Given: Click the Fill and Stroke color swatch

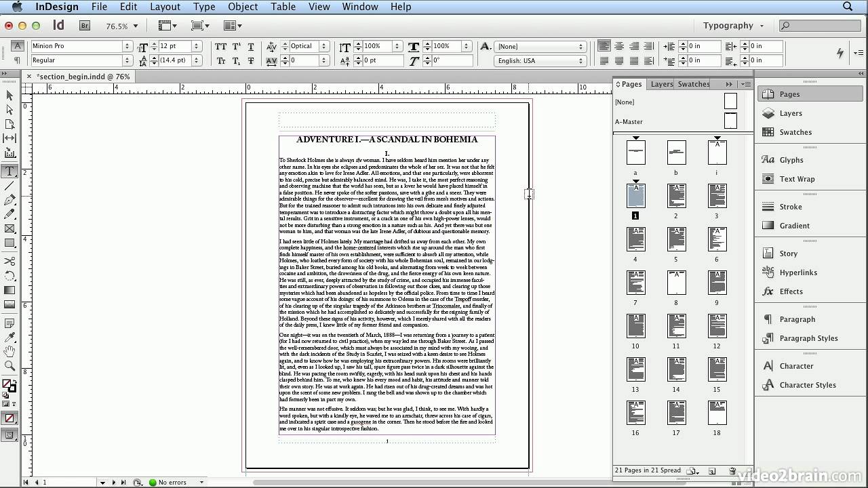Looking at the screenshot, I should point(9,386).
